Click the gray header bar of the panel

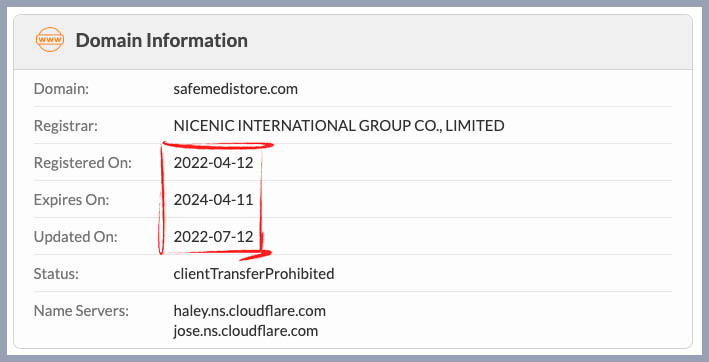[x=353, y=42]
